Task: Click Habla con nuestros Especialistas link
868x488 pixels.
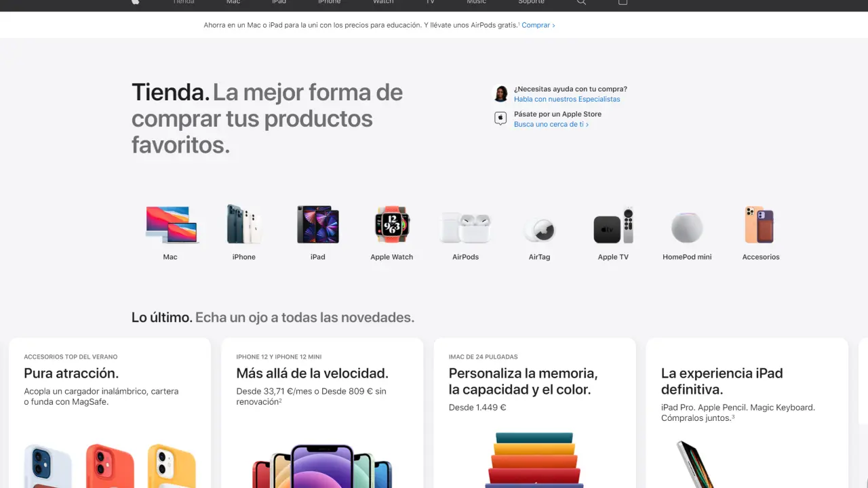Action: (567, 99)
